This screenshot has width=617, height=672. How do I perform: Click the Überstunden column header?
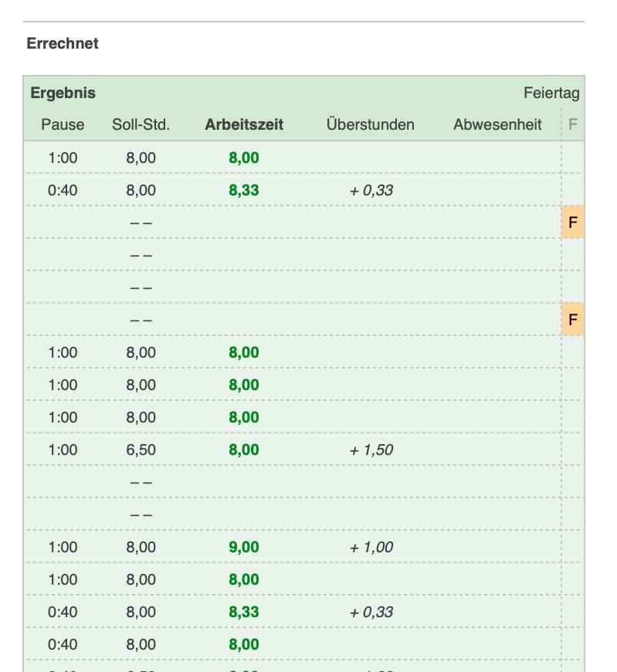click(x=371, y=124)
